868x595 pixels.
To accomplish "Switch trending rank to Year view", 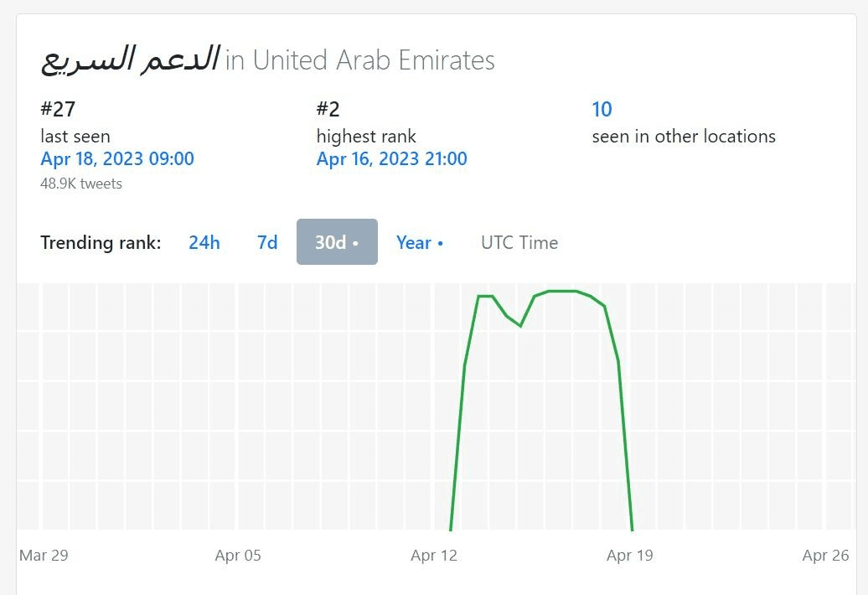I will point(420,242).
